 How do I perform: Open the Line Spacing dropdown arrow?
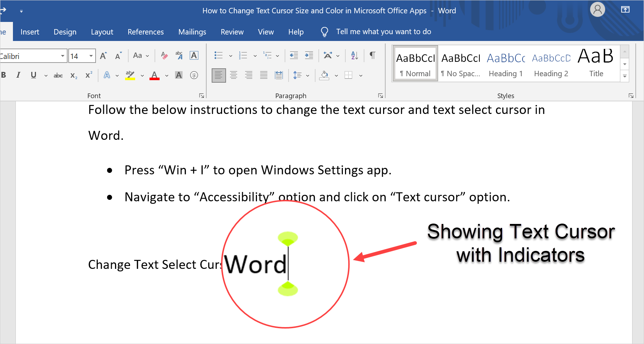[x=308, y=75]
